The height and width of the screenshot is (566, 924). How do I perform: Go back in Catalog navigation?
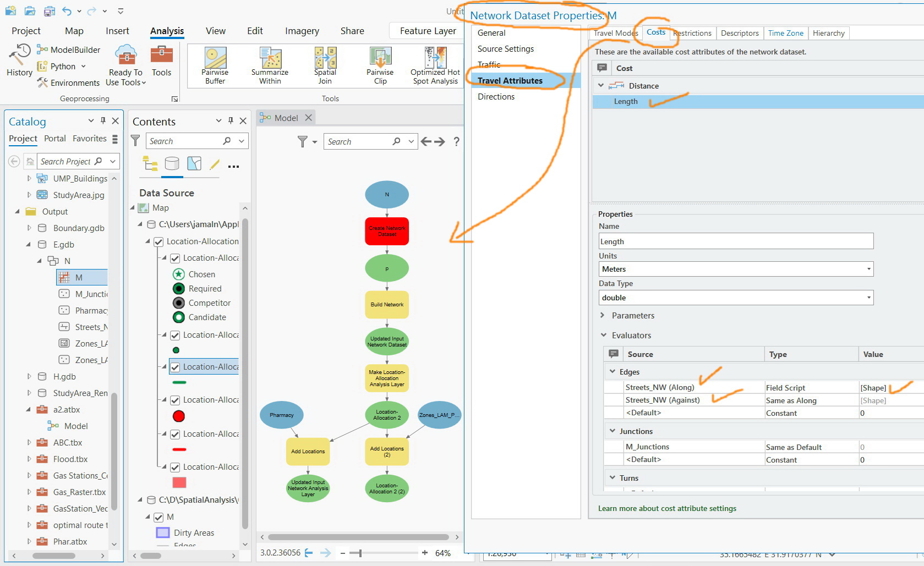14,161
